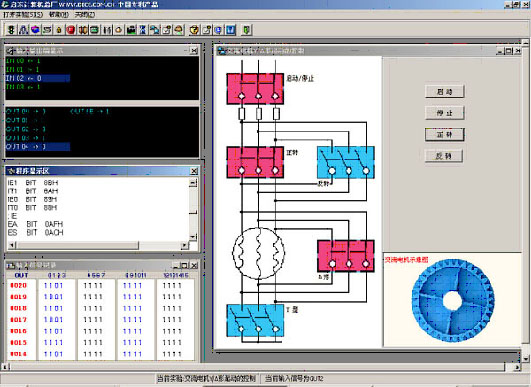Click the traffic light toolbar icon
531x387 pixels.
[x=11, y=30]
